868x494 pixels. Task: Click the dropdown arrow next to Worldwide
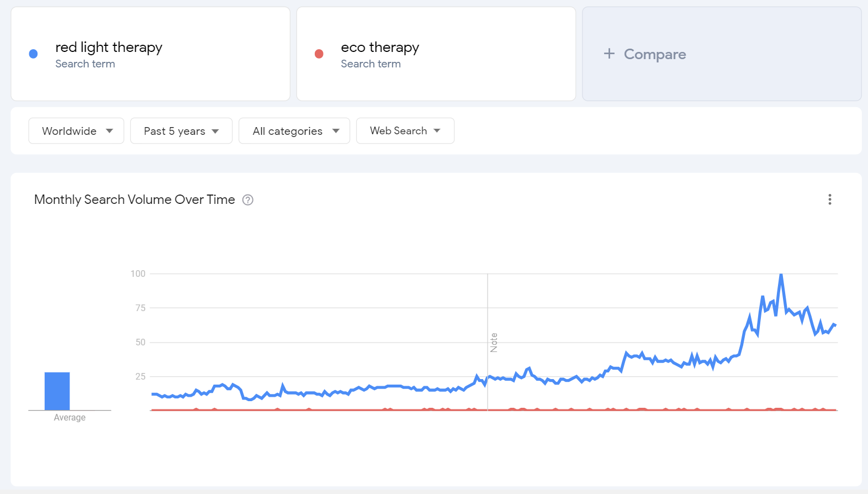[109, 131]
